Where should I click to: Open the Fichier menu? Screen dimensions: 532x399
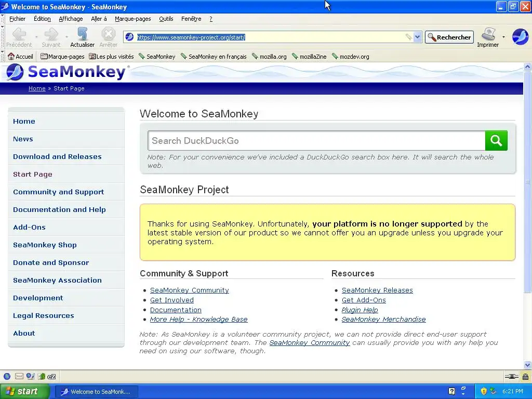17,19
